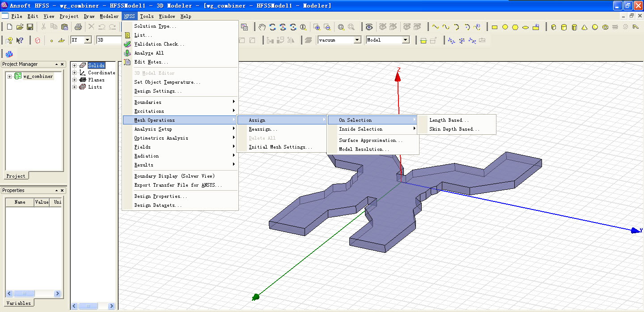Viewport: 644px width, 312px height.
Task: Close the Properties panel
Action: pos(63,191)
